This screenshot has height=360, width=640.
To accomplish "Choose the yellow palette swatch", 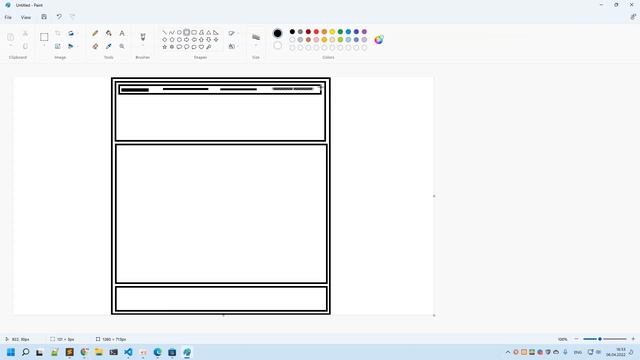I will 332,31.
